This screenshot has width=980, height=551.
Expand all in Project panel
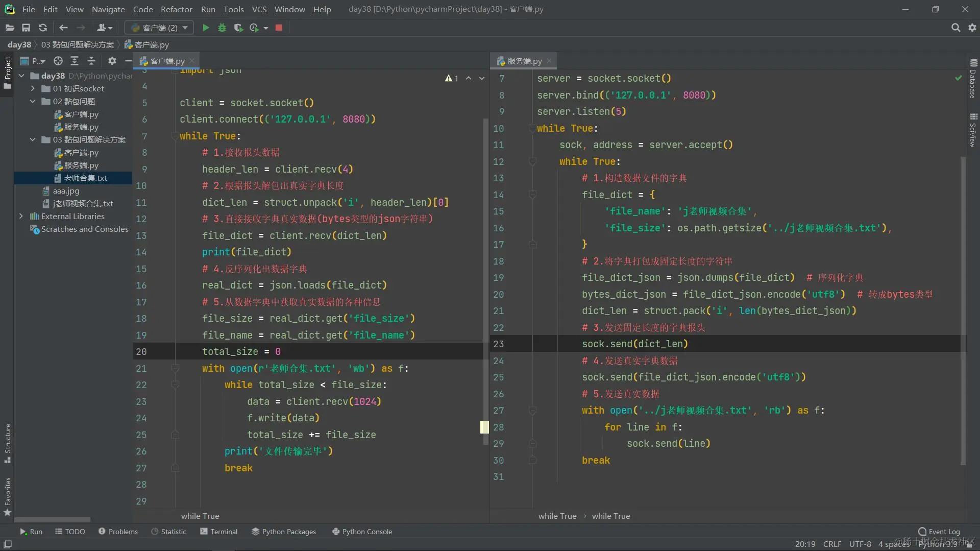[75, 61]
